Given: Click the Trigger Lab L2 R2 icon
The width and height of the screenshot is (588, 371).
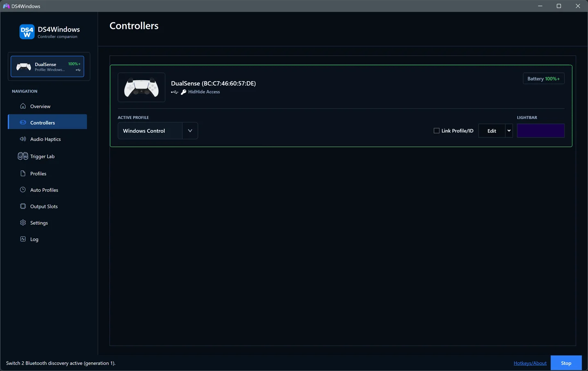Looking at the screenshot, I should (x=23, y=156).
